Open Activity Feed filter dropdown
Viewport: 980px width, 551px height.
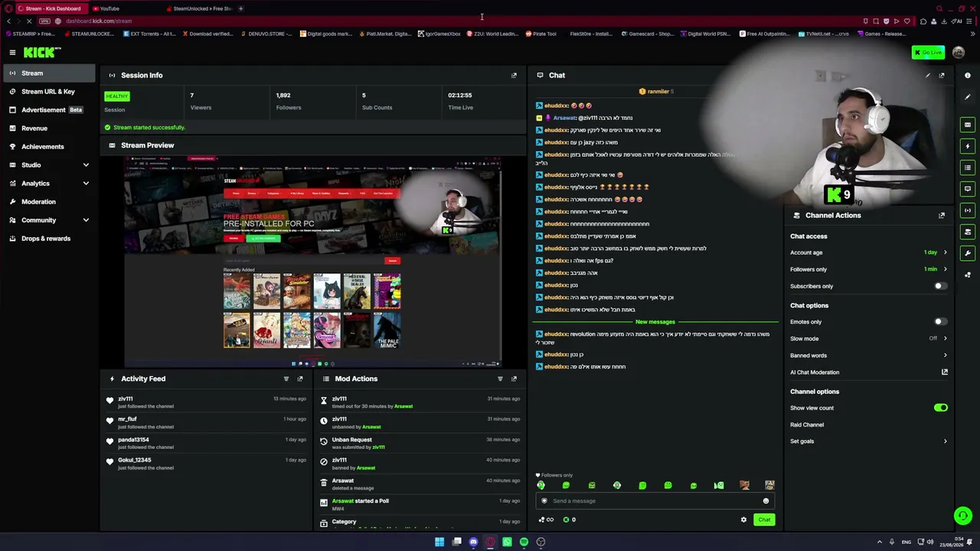pyautogui.click(x=286, y=379)
